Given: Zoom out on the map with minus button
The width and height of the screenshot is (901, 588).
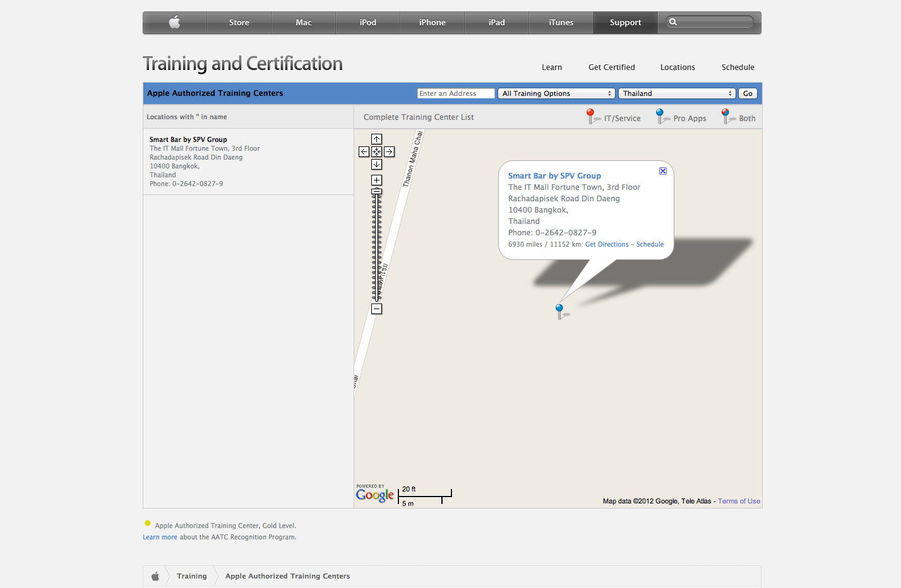Looking at the screenshot, I should pos(376,309).
